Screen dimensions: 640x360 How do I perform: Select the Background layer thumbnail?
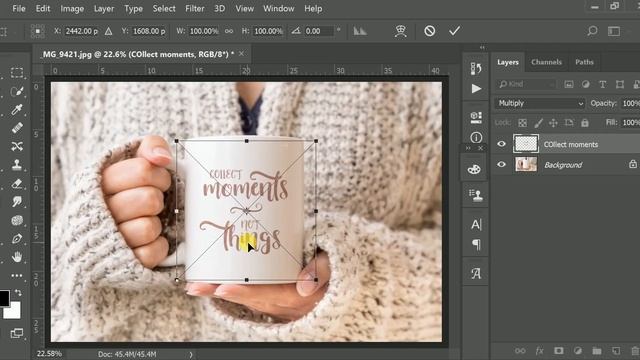(526, 164)
